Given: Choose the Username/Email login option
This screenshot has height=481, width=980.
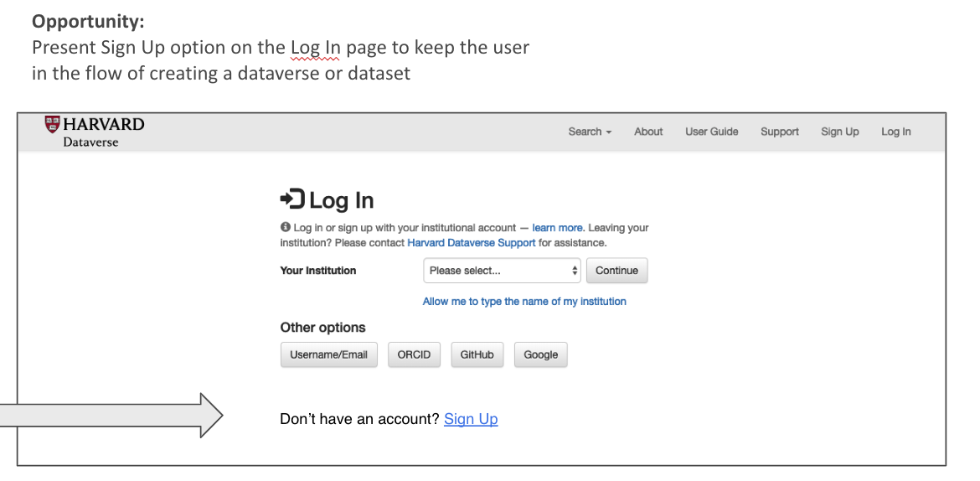Looking at the screenshot, I should [x=328, y=354].
